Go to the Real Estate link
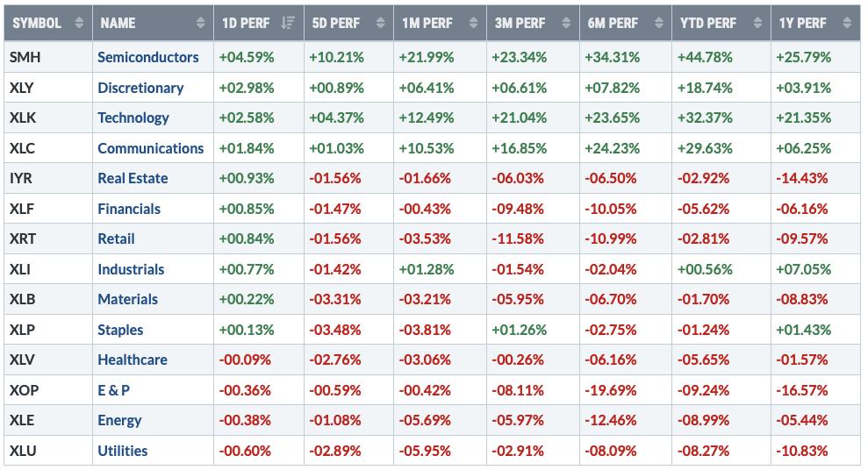This screenshot has width=868, height=470. coord(133,178)
